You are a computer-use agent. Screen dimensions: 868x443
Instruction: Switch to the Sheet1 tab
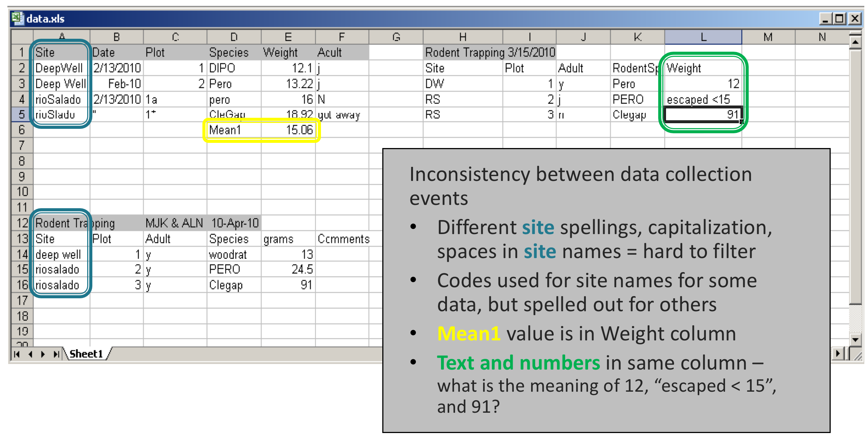click(86, 353)
